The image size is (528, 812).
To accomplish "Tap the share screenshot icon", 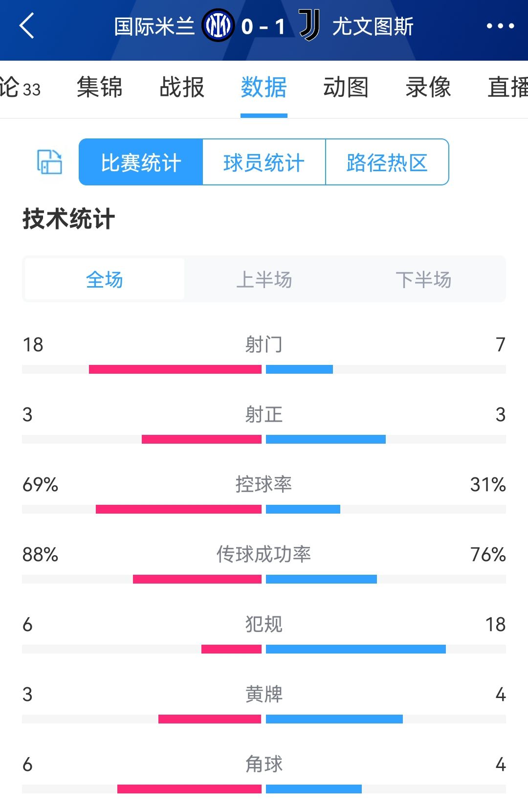I will [x=49, y=162].
